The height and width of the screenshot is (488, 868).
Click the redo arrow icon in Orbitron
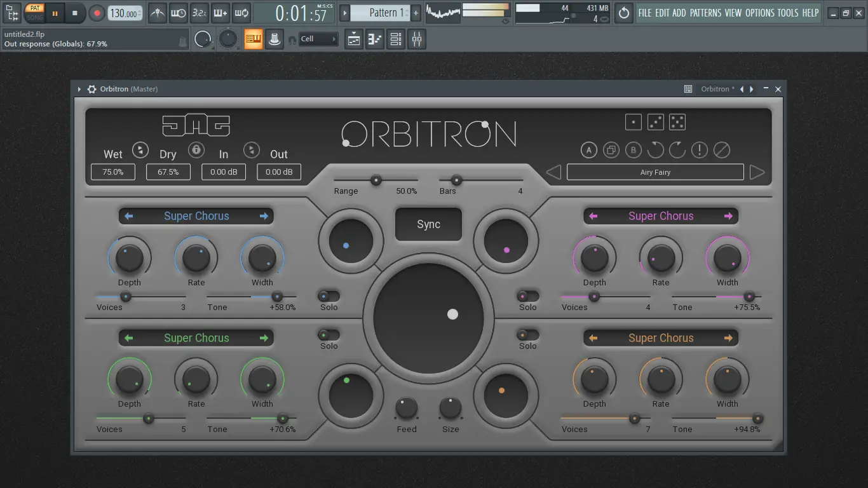677,150
